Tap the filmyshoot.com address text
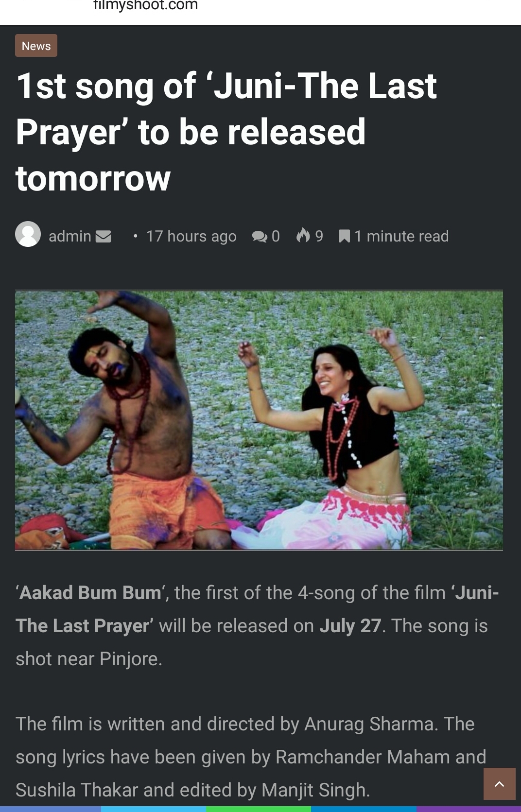This screenshot has width=521, height=812. (146, 5)
